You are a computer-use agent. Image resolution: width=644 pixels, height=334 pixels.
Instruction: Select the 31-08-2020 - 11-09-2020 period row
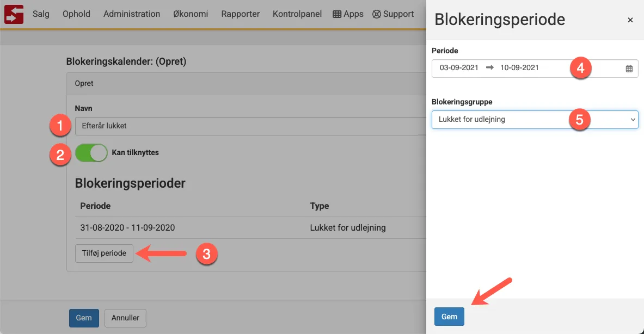click(x=127, y=228)
